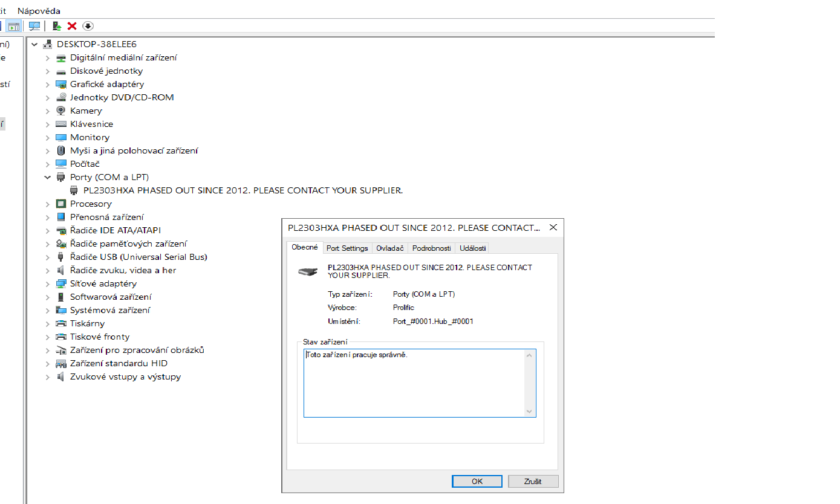840x504 pixels.
Task: Toggle the action pane toolbar button
Action: pyautogui.click(x=14, y=26)
